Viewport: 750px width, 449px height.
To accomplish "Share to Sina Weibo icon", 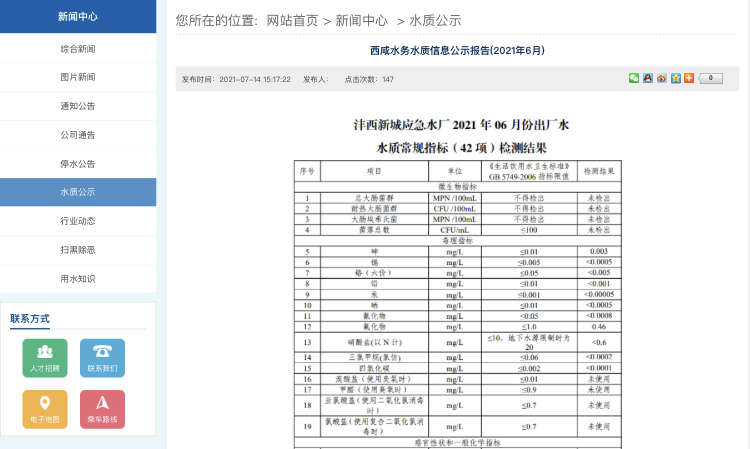I will (662, 78).
